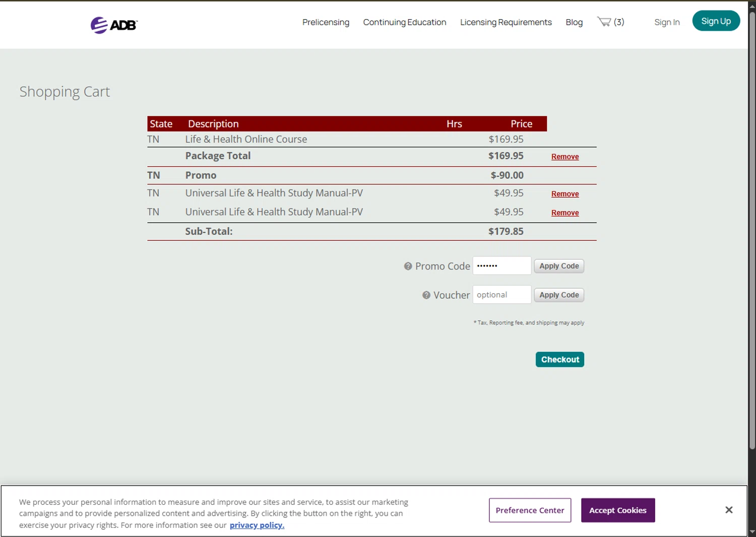756x537 pixels.
Task: Click the $169.95 Package Total amount
Action: coord(506,156)
